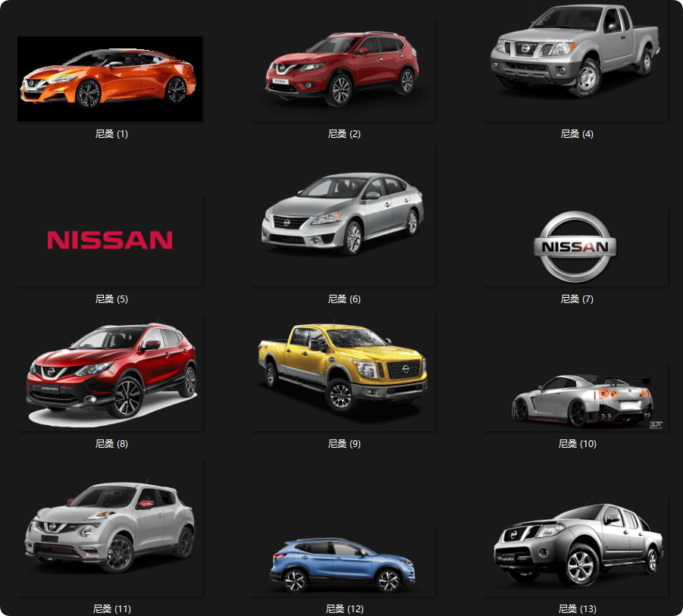Viewport: 683px width, 616px height.
Task: Click the blue Nissan crossover side-view image
Action: tap(343, 564)
